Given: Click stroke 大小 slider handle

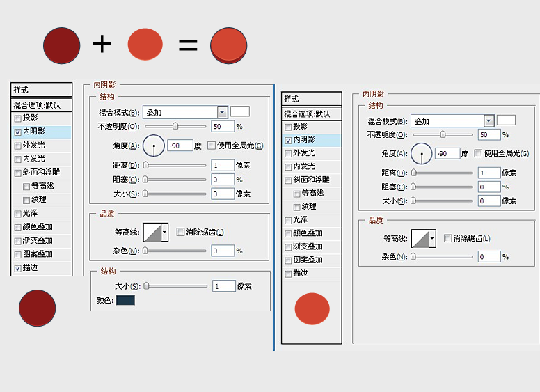Looking at the screenshot, I should [x=146, y=286].
